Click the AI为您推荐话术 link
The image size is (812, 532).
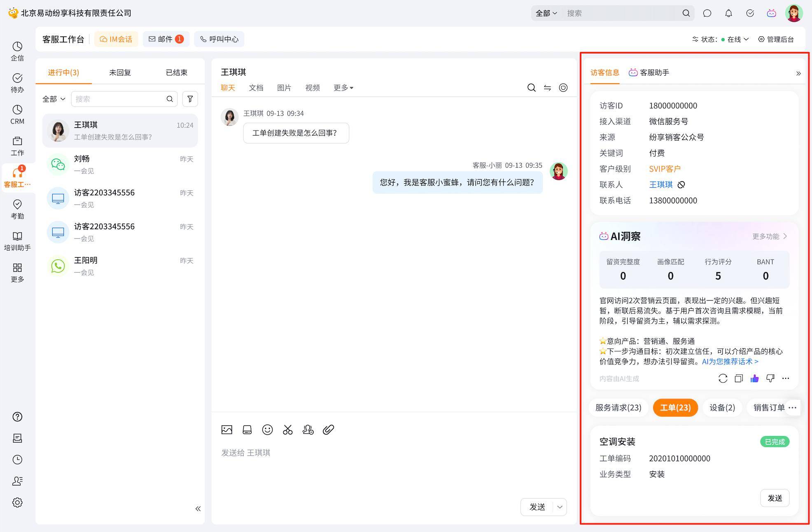point(730,362)
